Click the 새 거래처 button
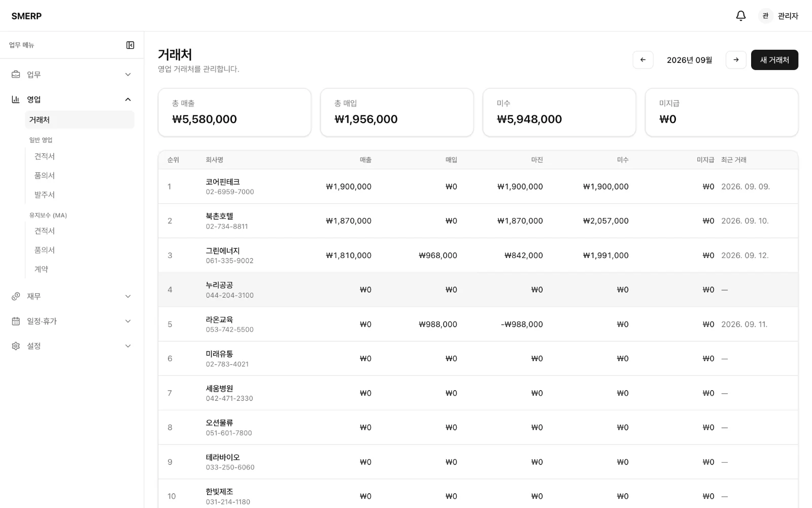 coord(774,60)
